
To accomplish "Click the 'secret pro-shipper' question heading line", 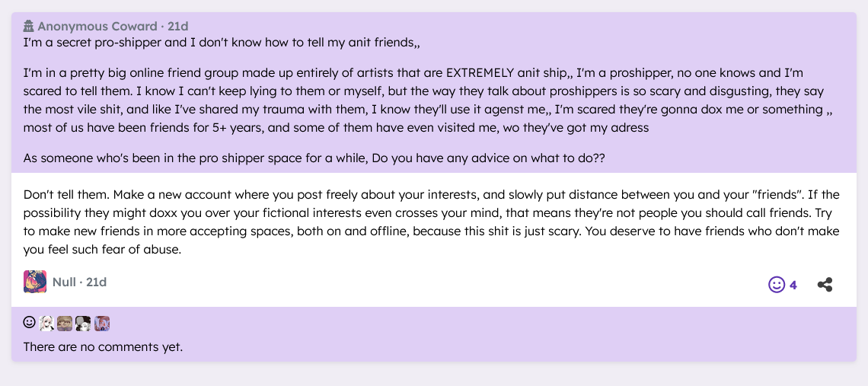I will (x=222, y=43).
